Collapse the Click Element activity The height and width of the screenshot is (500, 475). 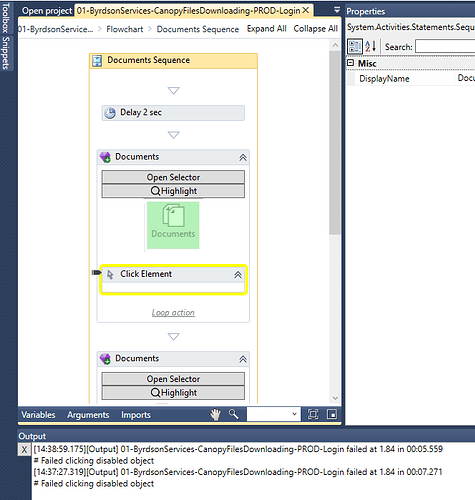click(x=238, y=275)
